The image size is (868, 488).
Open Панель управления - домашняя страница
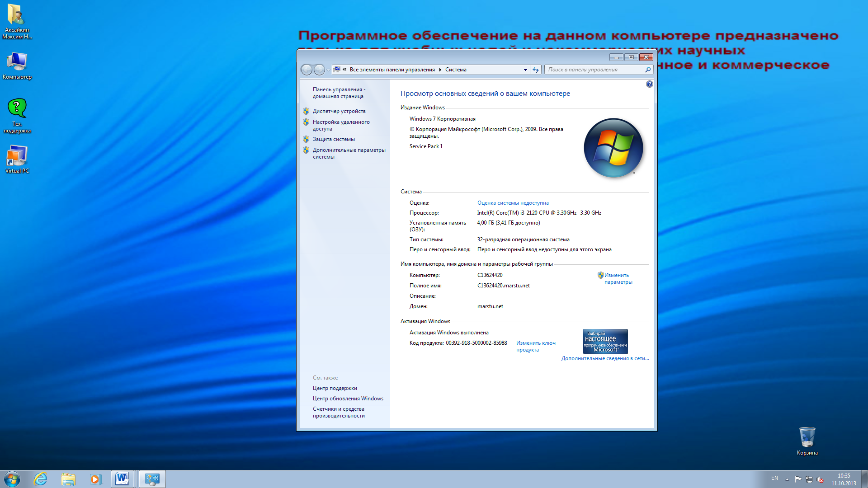tap(339, 93)
